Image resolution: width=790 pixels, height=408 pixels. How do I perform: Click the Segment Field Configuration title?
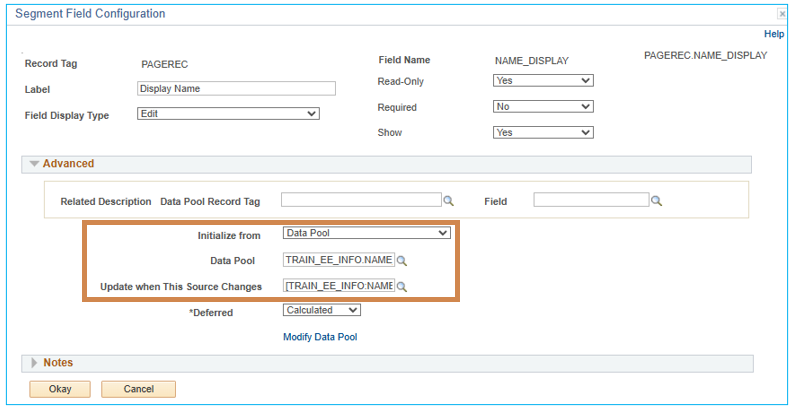(x=90, y=14)
